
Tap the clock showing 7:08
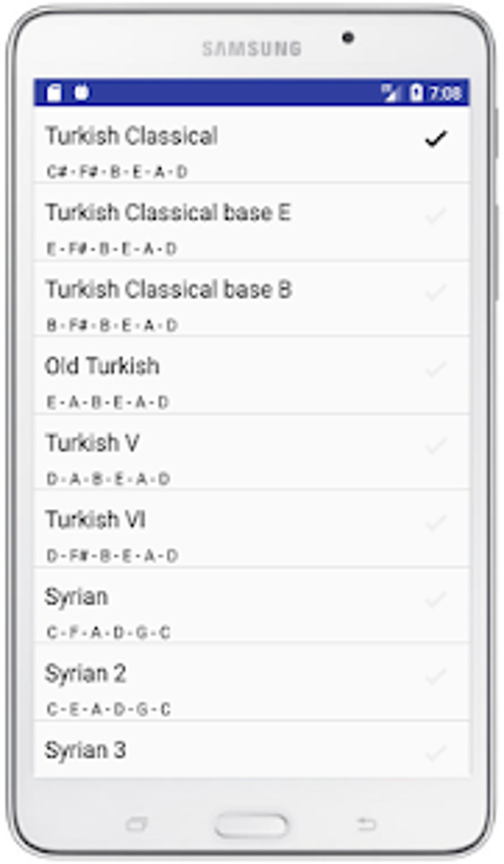click(x=446, y=92)
